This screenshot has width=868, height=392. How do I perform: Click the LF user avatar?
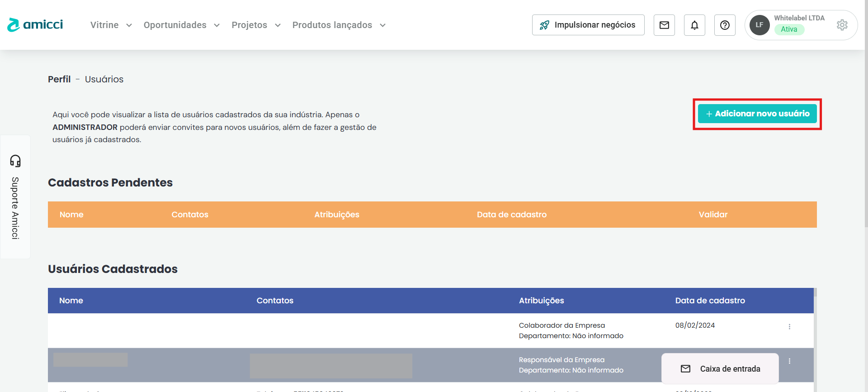(x=759, y=25)
